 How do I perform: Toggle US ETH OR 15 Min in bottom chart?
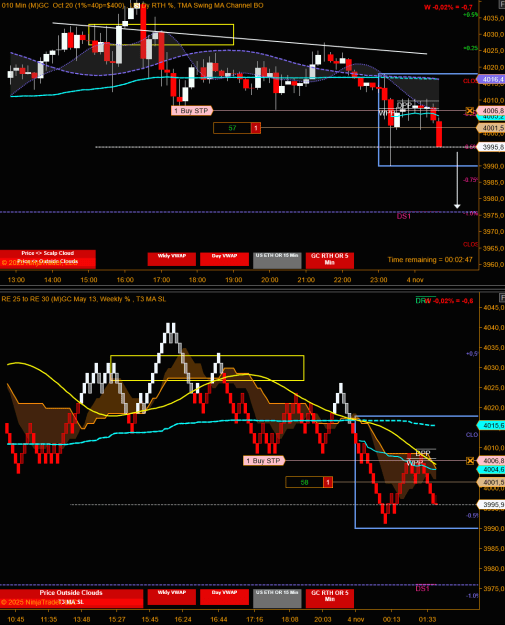(277, 598)
